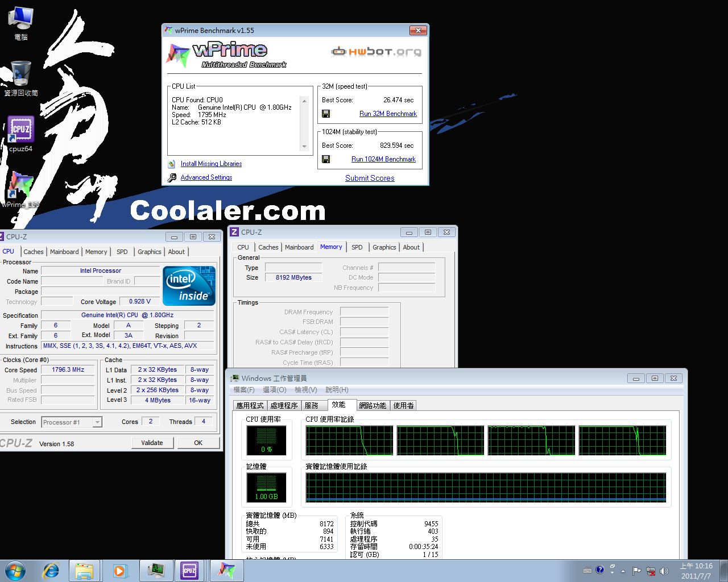Open the Action Center flag icon
Viewport: 728px width, 582px height.
(x=636, y=571)
